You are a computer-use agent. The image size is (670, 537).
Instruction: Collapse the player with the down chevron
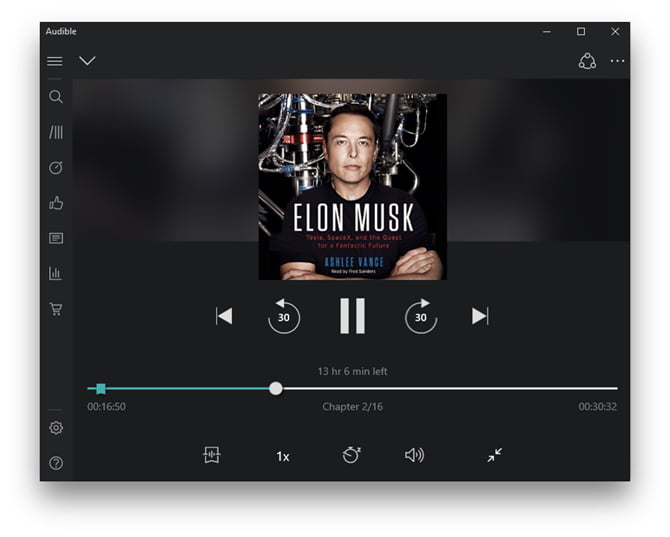click(x=87, y=61)
